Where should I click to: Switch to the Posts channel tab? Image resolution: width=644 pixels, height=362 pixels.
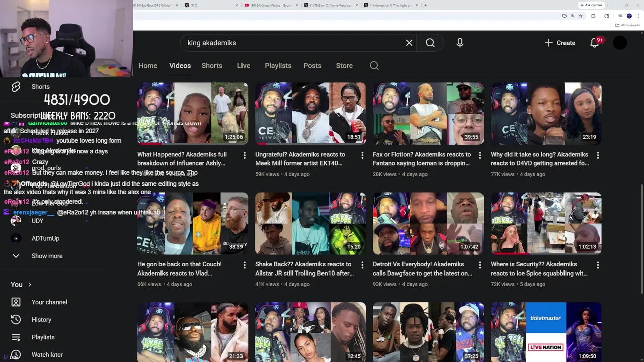(312, 65)
